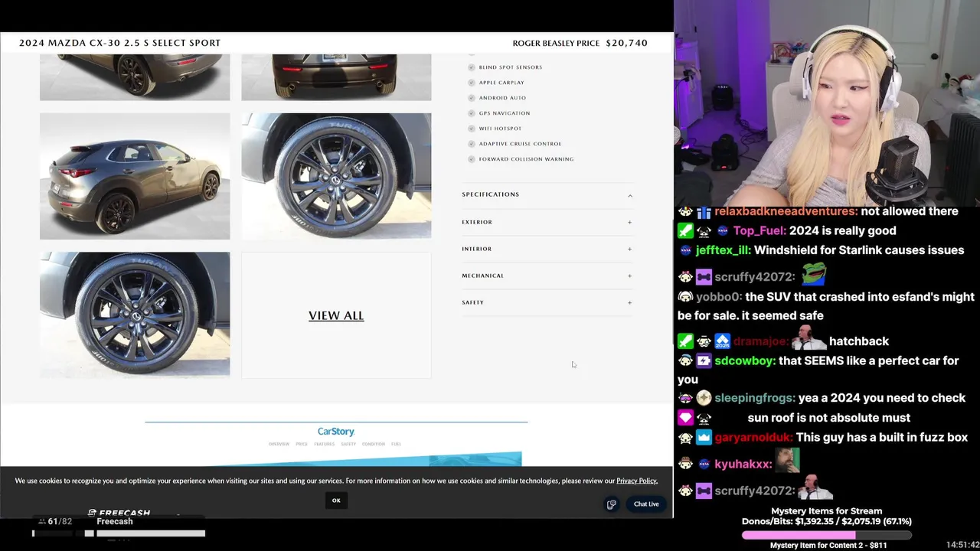Viewport: 980px width, 551px height.
Task: Switch to CarStory Price tab
Action: coord(302,444)
